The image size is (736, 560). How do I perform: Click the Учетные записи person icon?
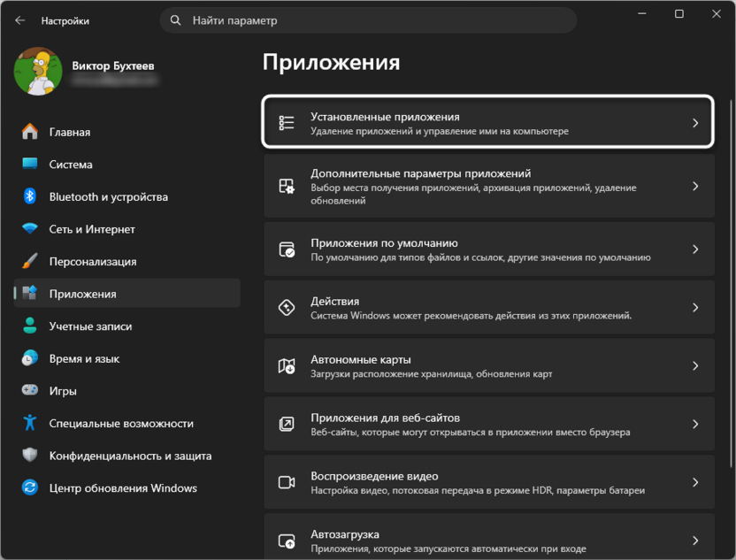coord(29,326)
